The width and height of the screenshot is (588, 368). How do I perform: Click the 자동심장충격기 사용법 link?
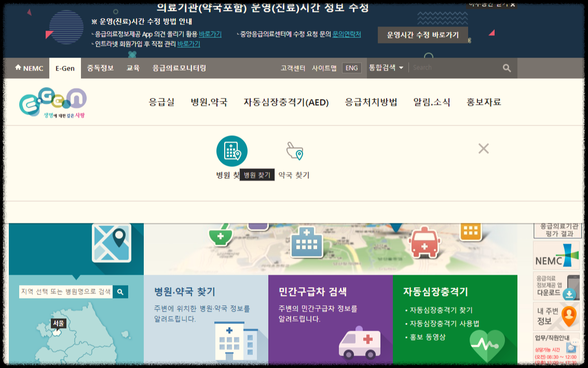coord(444,323)
